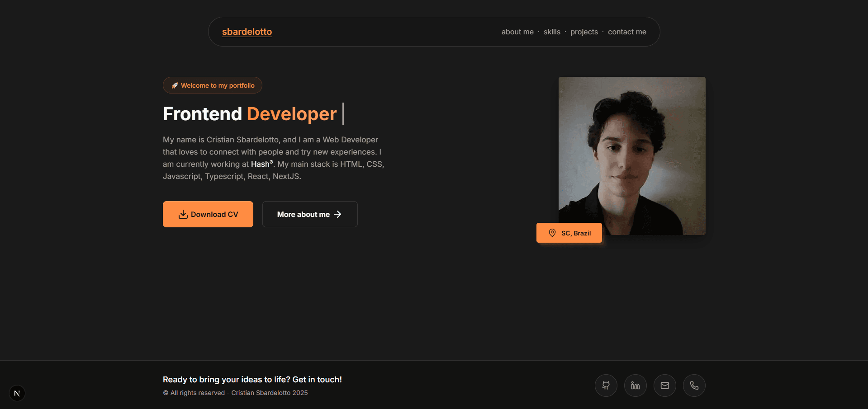
Task: Click the phone call icon
Action: (x=694, y=385)
